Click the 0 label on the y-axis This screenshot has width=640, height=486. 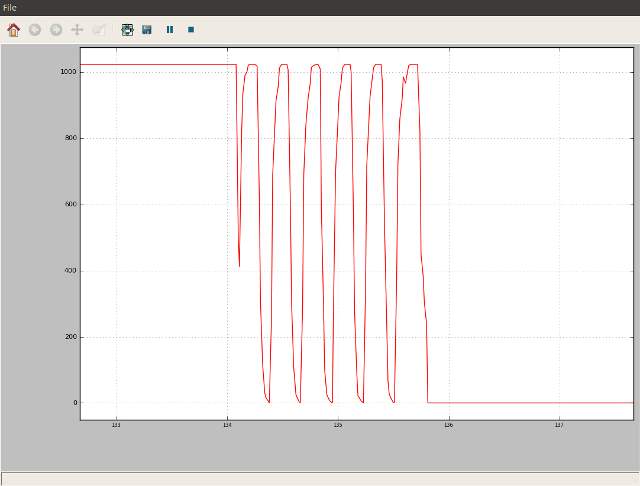coord(74,403)
